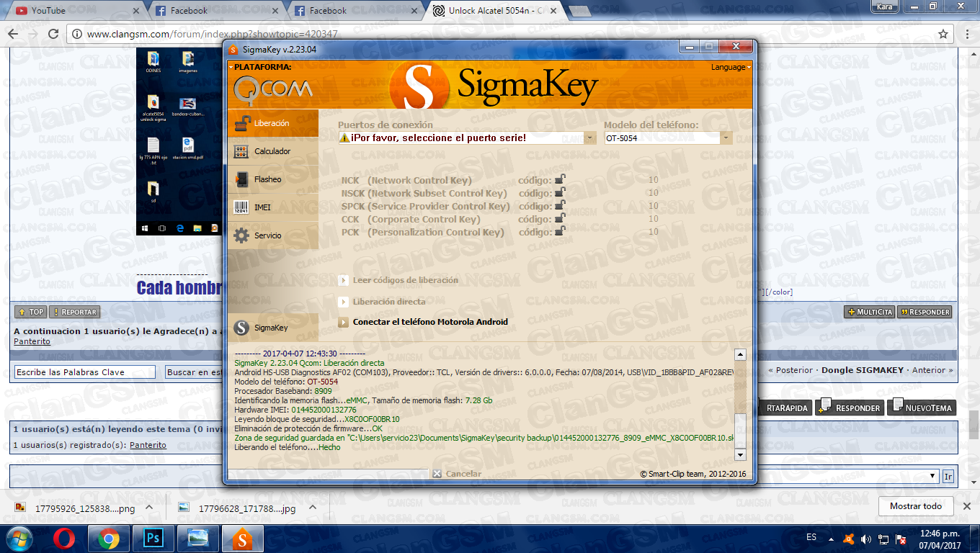Launch Opera from the taskbar
Screen dimensions: 980x553
pyautogui.click(x=64, y=539)
